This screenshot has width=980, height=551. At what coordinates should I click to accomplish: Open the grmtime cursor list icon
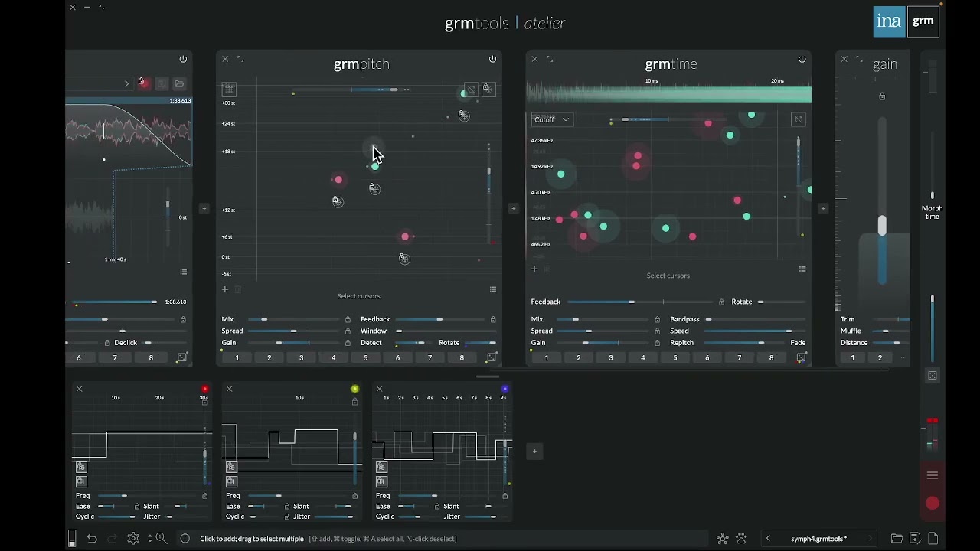[802, 269]
